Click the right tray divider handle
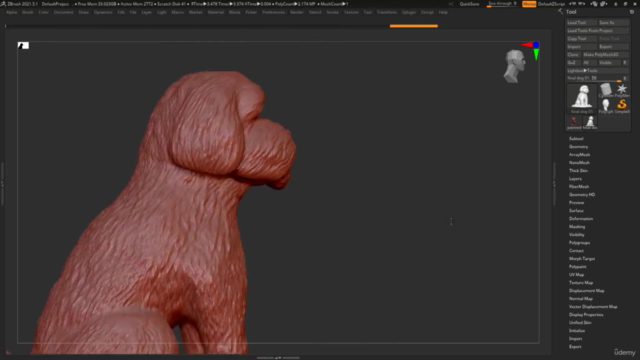Image resolution: width=640 pixels, height=360 pixels. pyautogui.click(x=554, y=184)
